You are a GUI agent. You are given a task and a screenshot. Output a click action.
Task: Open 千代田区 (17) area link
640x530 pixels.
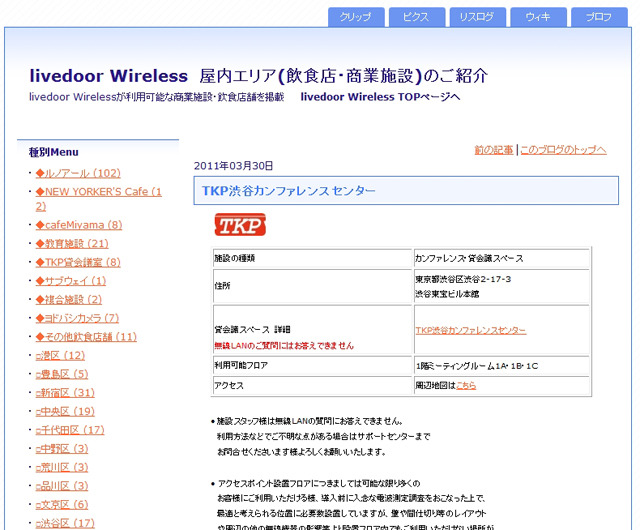pos(70,430)
